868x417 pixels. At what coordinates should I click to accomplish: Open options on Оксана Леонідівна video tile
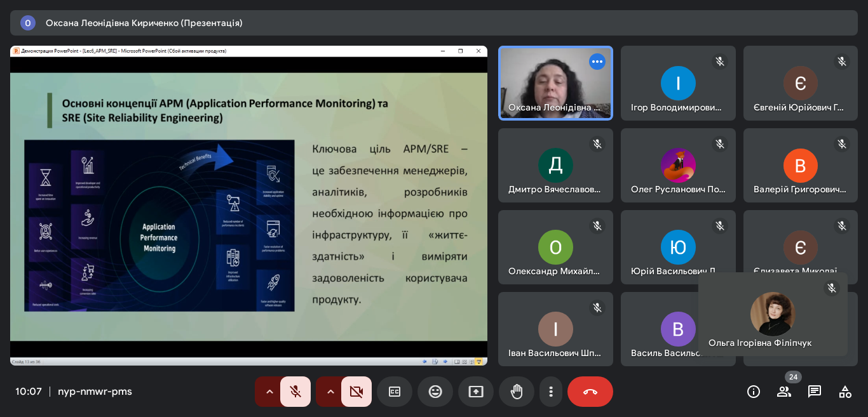coord(597,62)
